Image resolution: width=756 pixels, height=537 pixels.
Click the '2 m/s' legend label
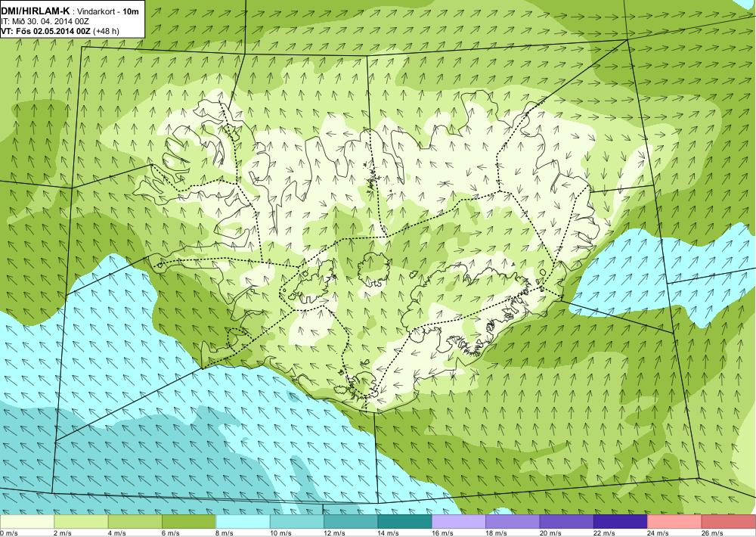[63, 533]
